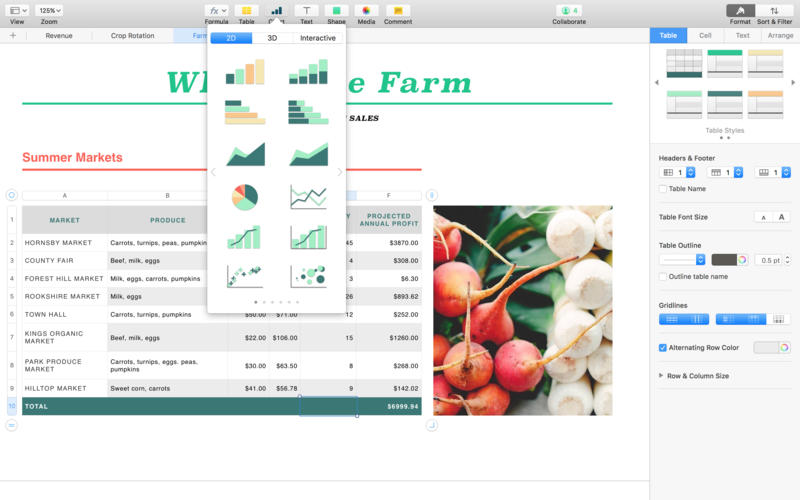This screenshot has height=500, width=800.
Task: Switch to the Revenue sheet tab
Action: click(x=59, y=36)
